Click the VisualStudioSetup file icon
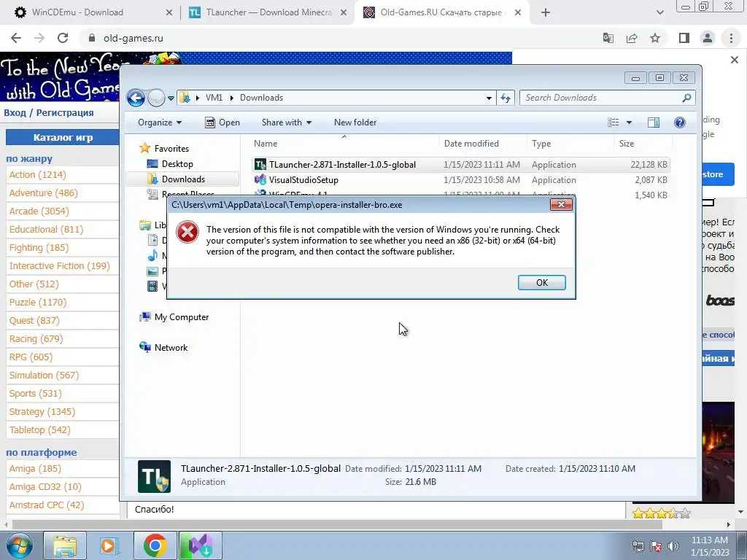 pos(260,180)
